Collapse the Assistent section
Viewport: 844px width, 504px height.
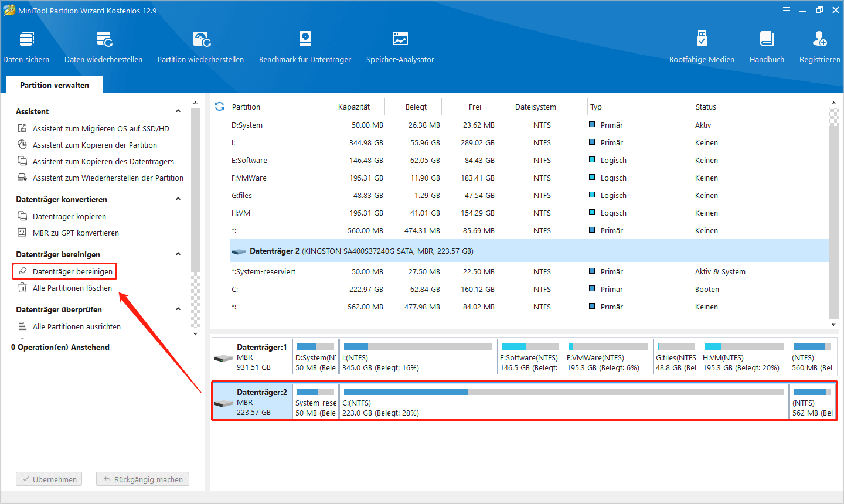(x=178, y=111)
